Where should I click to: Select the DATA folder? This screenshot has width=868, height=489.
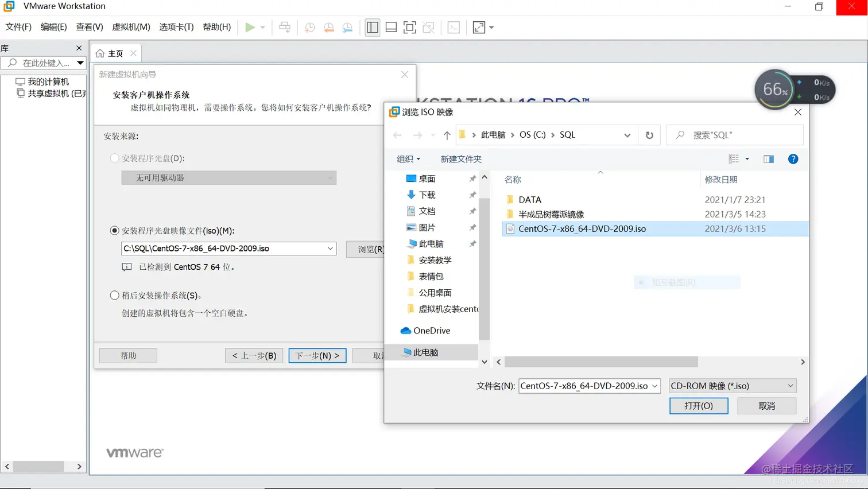click(530, 200)
